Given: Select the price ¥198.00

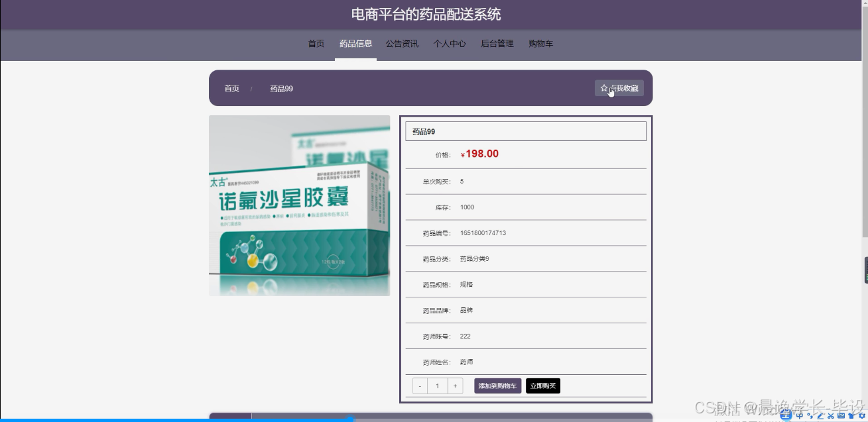Looking at the screenshot, I should [479, 154].
